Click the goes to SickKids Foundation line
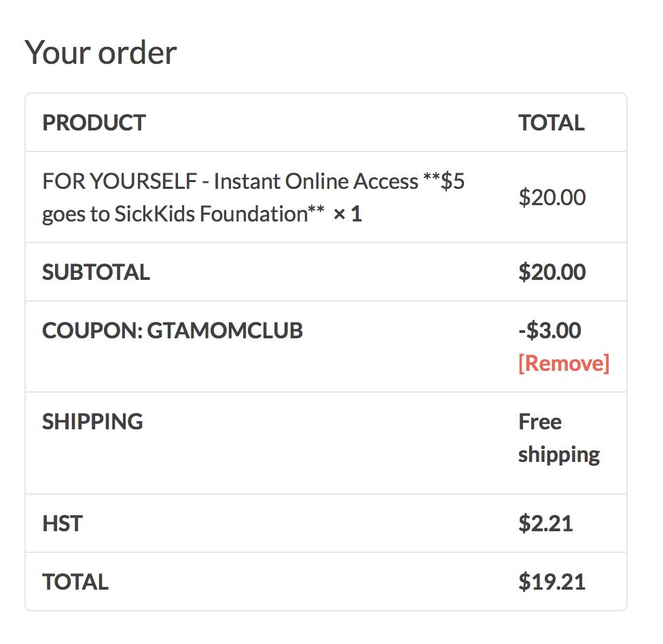The image size is (663, 644). [183, 213]
